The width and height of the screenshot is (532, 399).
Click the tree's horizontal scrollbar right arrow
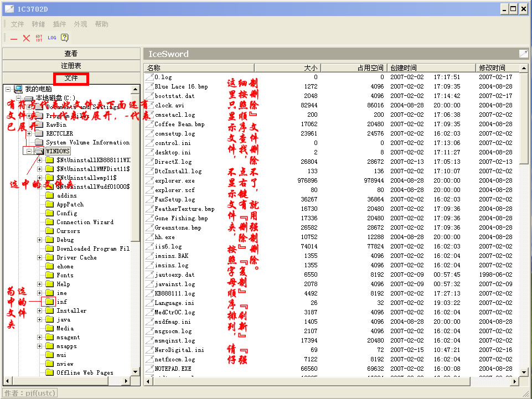point(130,381)
